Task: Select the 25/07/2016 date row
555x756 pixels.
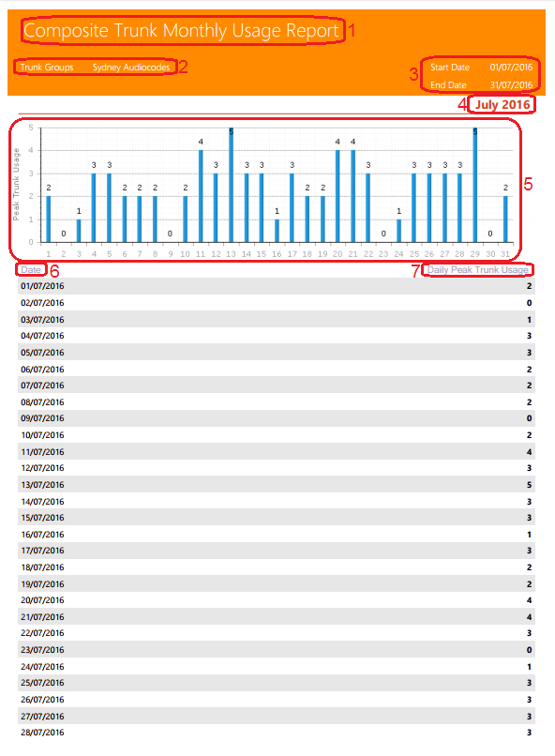Action: (x=277, y=683)
